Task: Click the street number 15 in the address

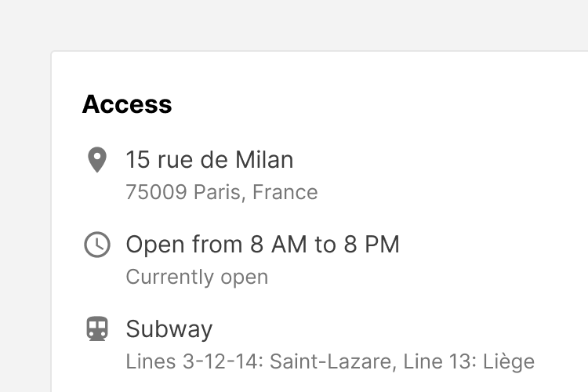Action: click(137, 160)
